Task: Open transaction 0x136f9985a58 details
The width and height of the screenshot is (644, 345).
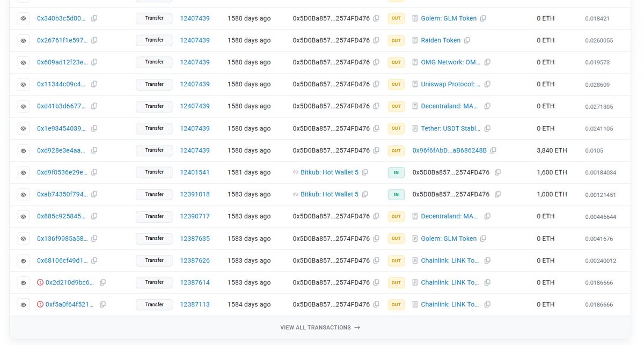Action: tap(61, 238)
